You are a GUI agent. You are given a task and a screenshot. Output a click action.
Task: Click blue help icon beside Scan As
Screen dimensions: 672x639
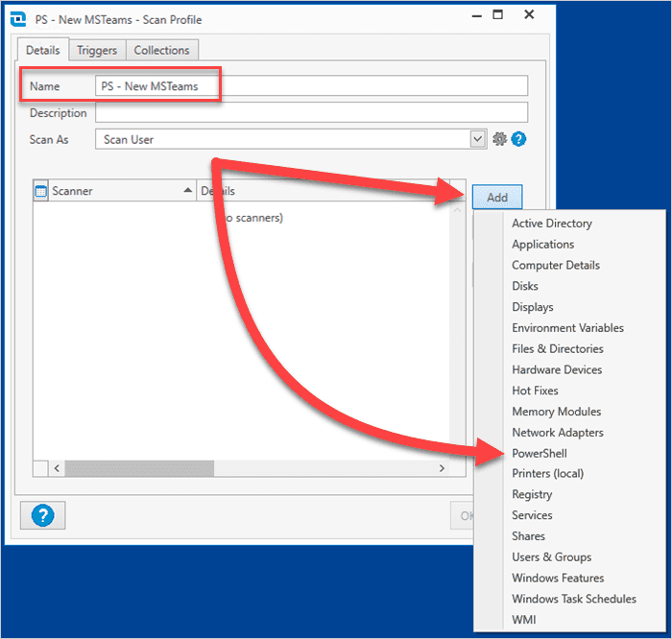pyautogui.click(x=518, y=139)
